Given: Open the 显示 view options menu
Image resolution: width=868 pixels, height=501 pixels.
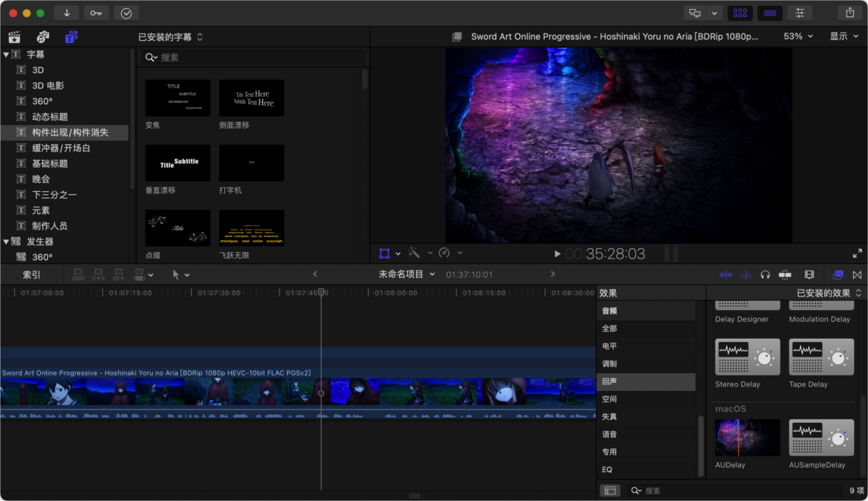Looking at the screenshot, I should pyautogui.click(x=843, y=36).
